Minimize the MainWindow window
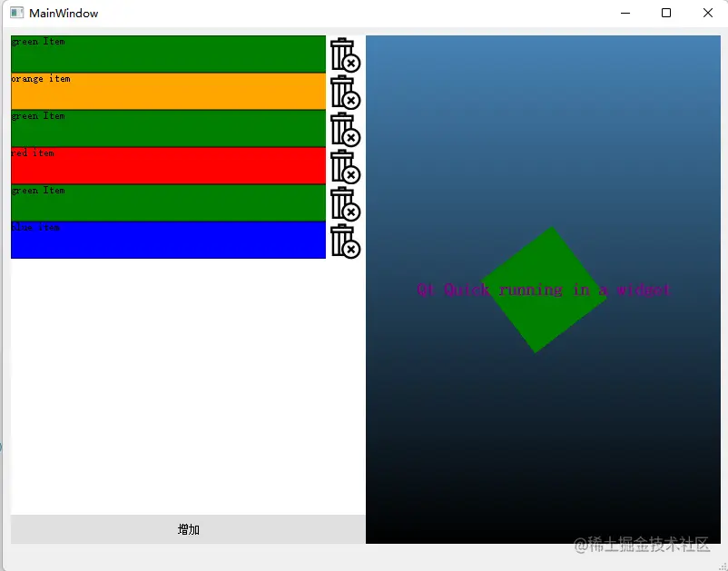This screenshot has width=728, height=571. (x=625, y=13)
